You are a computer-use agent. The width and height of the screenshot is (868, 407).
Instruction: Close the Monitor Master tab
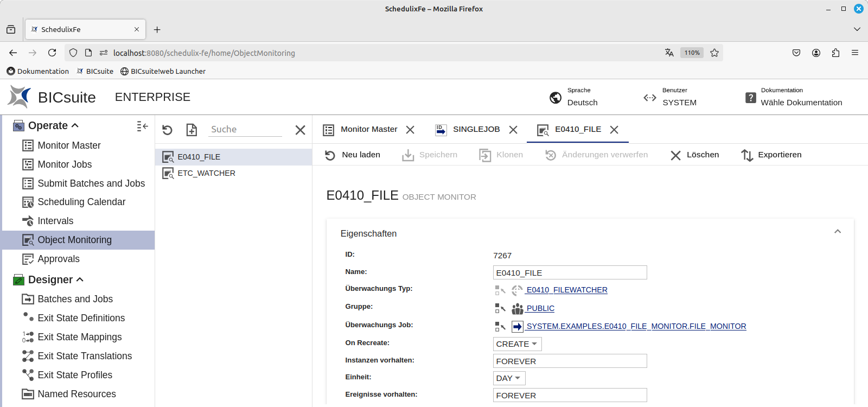(x=410, y=130)
